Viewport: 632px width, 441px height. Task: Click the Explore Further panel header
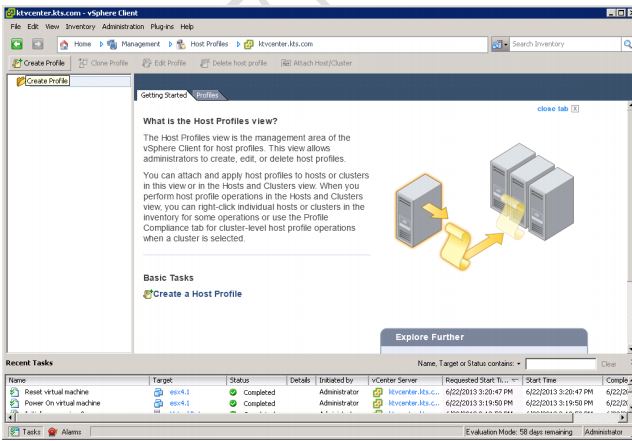click(484, 337)
